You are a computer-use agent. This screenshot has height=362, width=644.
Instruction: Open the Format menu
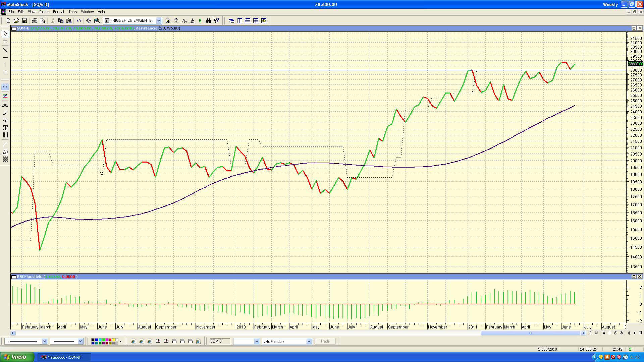(x=58, y=12)
